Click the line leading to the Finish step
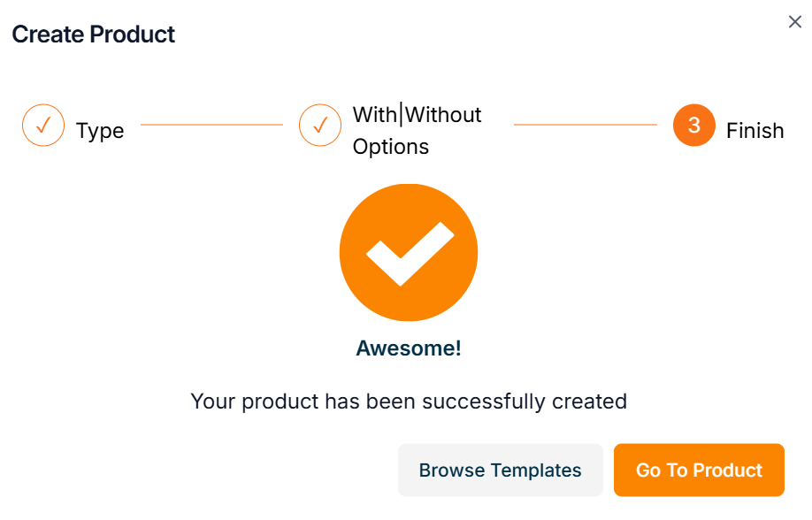 point(585,126)
